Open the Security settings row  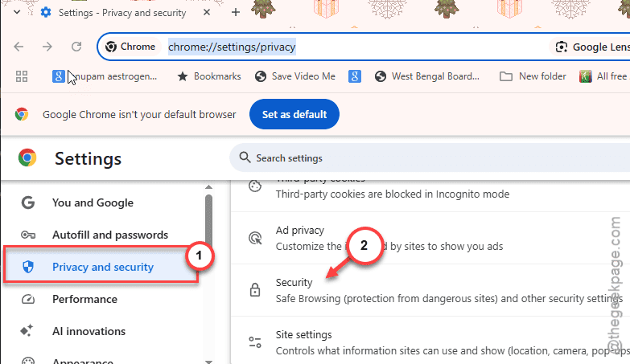pyautogui.click(x=430, y=290)
